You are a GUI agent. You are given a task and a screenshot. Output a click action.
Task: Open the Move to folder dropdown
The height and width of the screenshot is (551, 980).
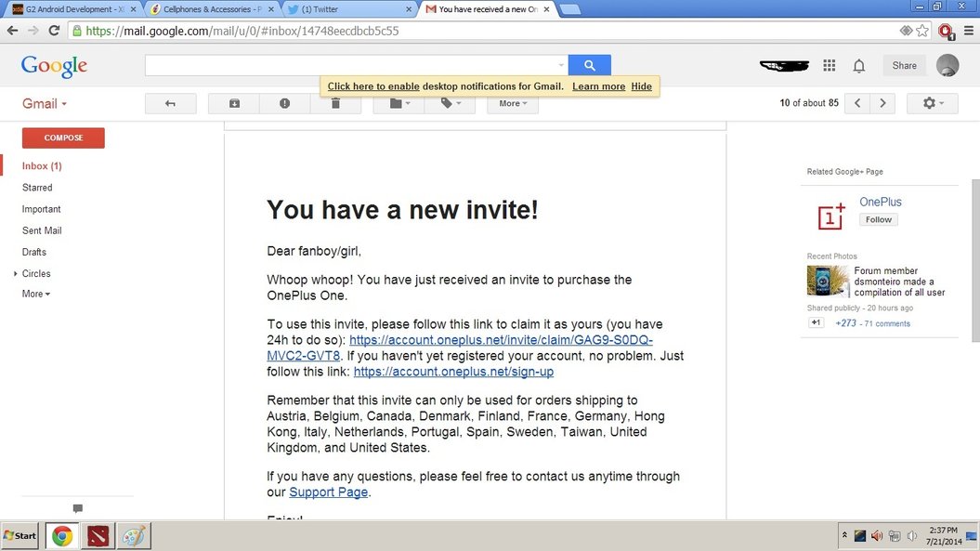(x=399, y=103)
